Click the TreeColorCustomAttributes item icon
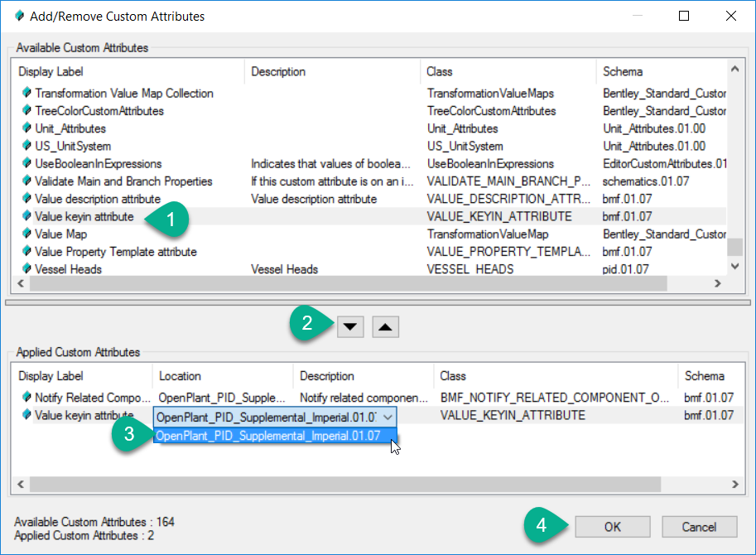Screen dimensions: 756x555 click(26, 111)
